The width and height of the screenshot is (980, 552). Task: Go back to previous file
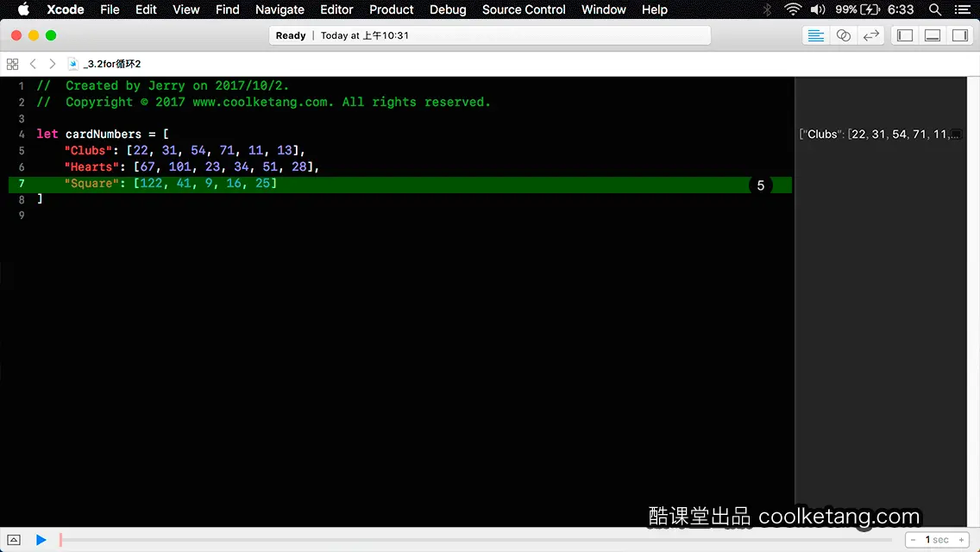click(x=33, y=64)
